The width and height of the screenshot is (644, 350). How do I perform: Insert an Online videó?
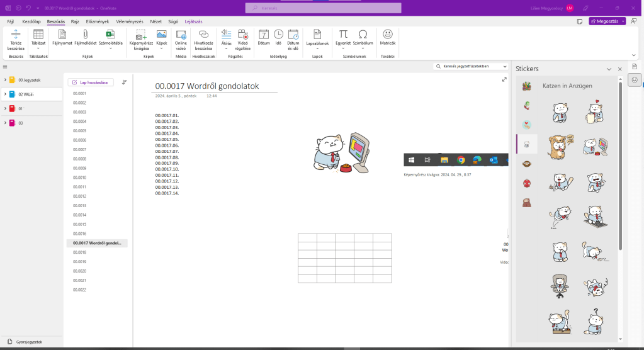coord(181,35)
